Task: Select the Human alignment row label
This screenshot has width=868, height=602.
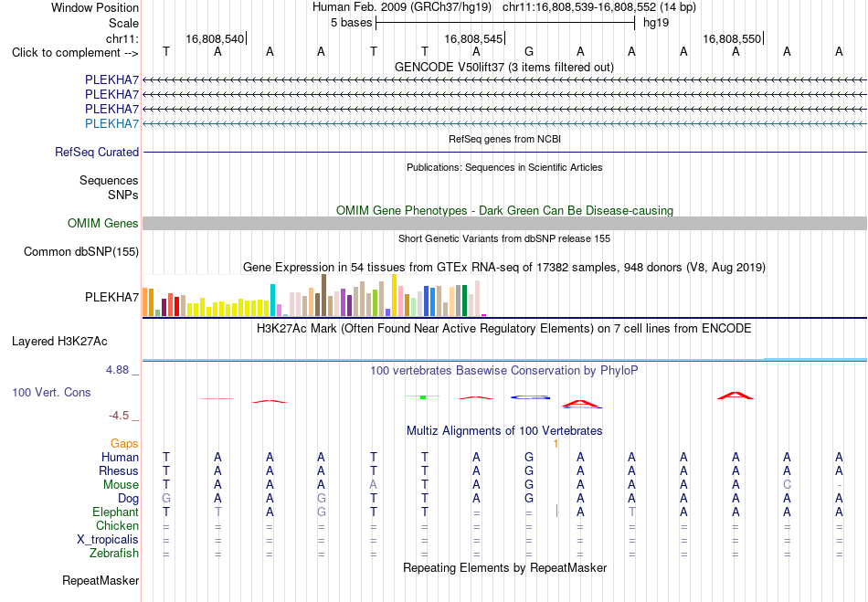Action: click(x=120, y=457)
